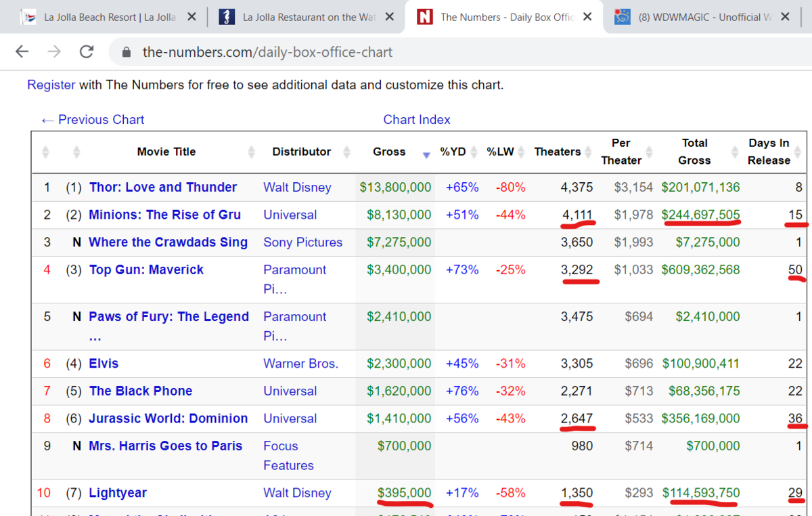Click the browser forward arrow
812x516 pixels.
coord(54,51)
